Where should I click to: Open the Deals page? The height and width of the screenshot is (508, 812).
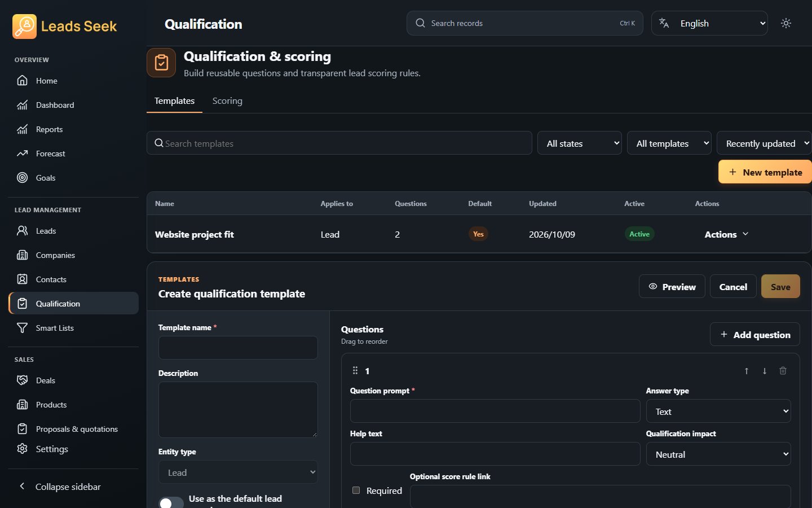tap(73, 380)
